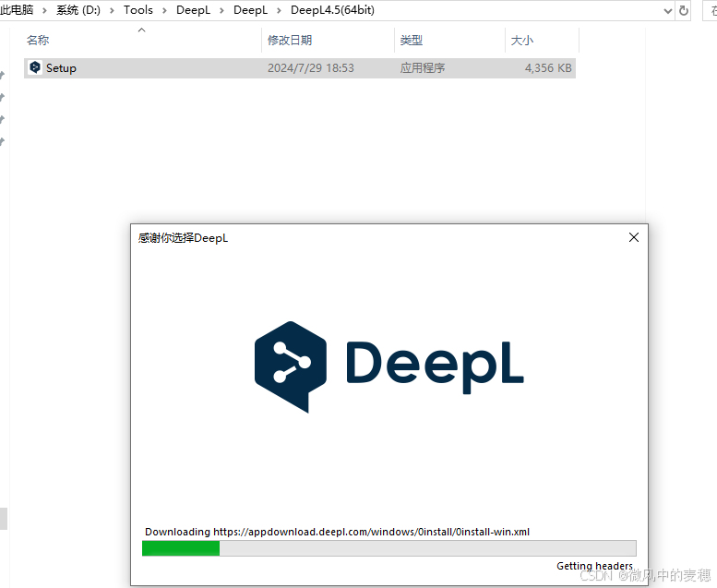Viewport: 717px width, 588px height.
Task: Close the 感谢你选择DeepL installer dialog
Action: 634,237
